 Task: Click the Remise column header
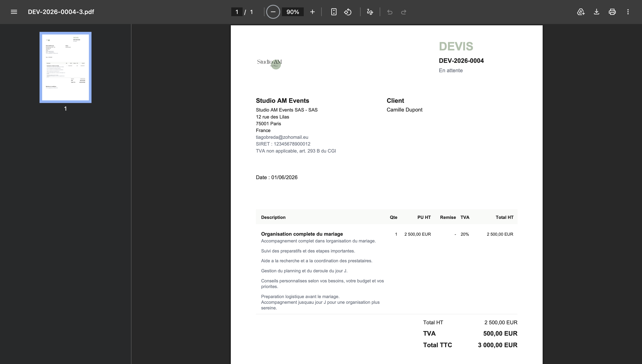click(x=448, y=217)
